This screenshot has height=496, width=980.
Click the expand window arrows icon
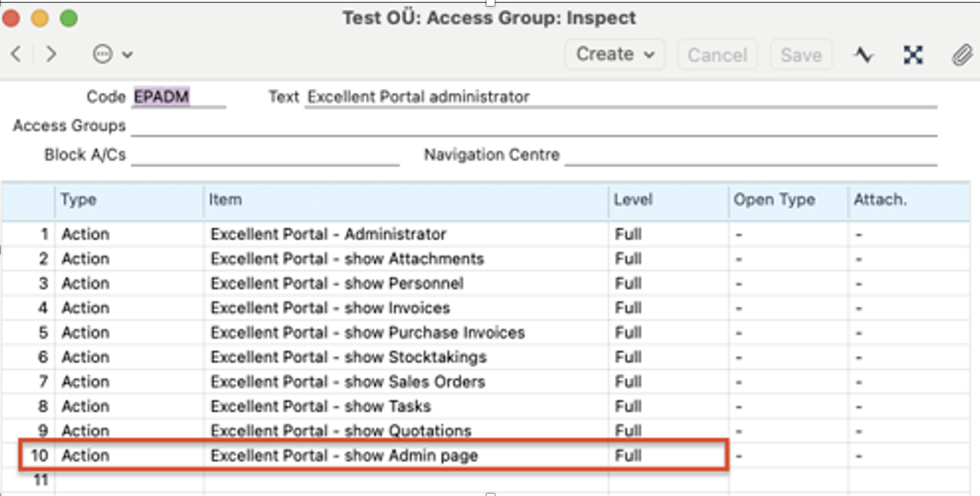pyautogui.click(x=913, y=55)
